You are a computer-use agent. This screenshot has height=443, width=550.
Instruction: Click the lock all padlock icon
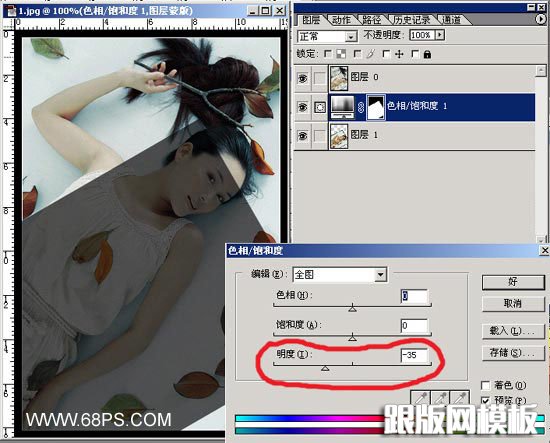[x=427, y=54]
